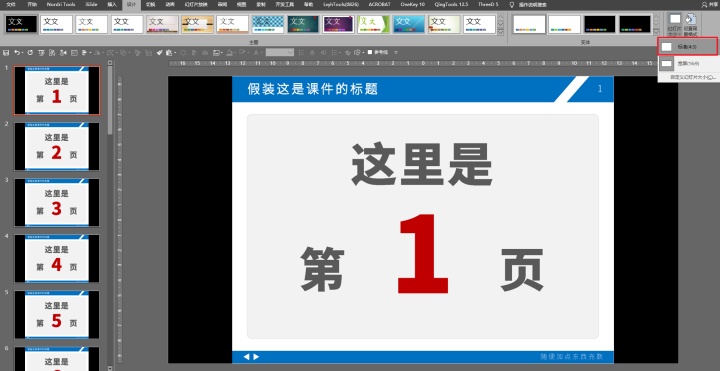The image size is (720, 371).
Task: Choose Custom Slide Size menu entry
Action: point(692,77)
